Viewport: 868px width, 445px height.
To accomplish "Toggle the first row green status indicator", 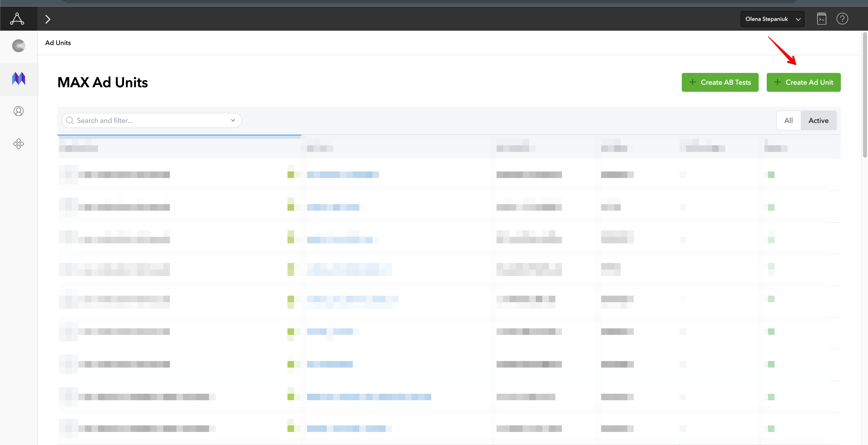I will [x=771, y=175].
